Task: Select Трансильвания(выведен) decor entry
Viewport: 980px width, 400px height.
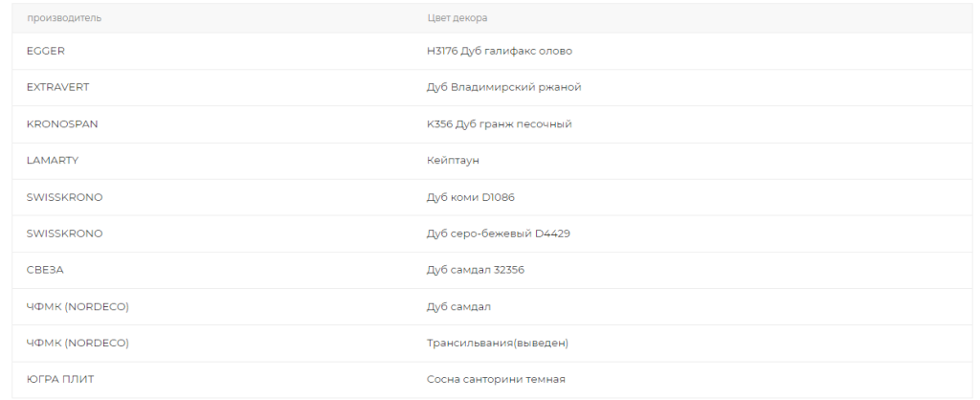Action: (498, 344)
